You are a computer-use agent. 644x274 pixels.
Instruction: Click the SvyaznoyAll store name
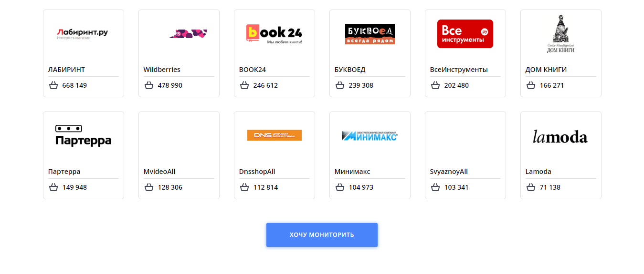[x=449, y=172]
